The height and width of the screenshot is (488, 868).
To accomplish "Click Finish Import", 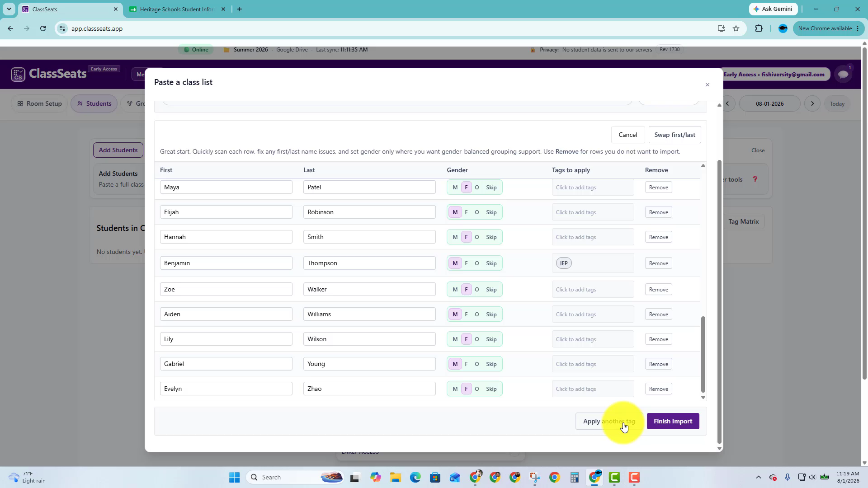I will pos(673,421).
